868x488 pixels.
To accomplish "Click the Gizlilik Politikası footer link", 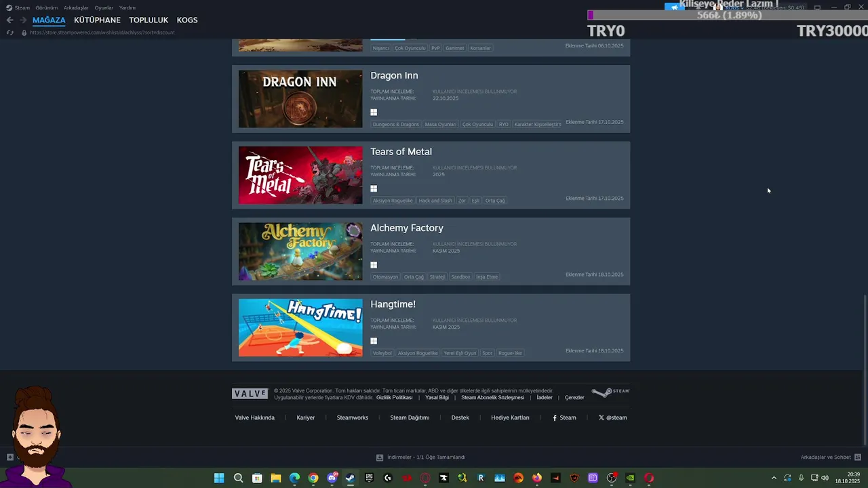I will pyautogui.click(x=395, y=398).
